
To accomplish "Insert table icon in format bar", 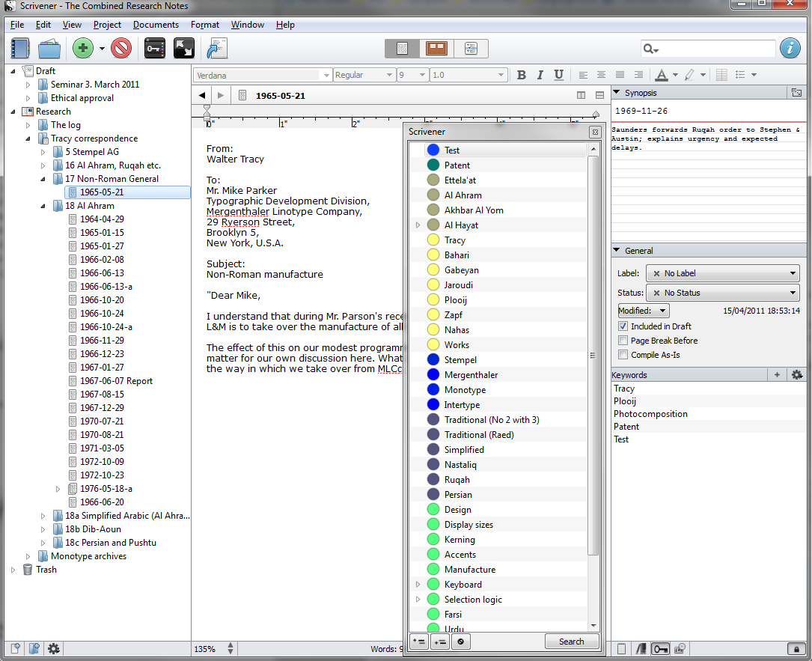I will 721,75.
